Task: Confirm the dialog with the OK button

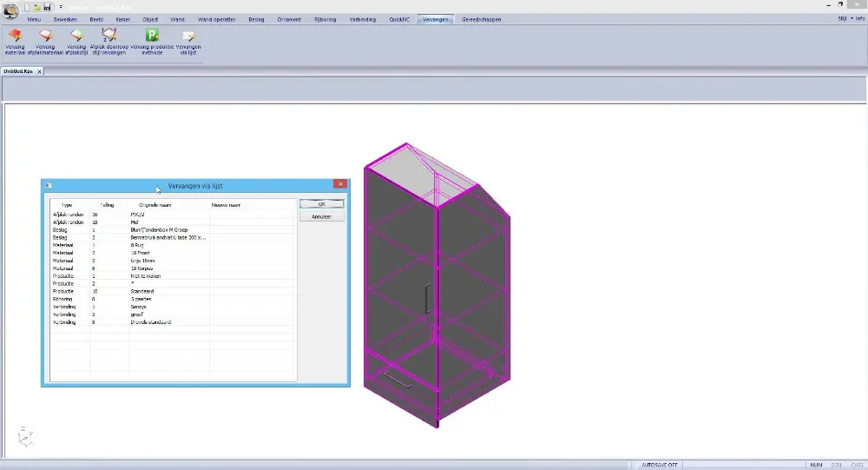Action: click(x=321, y=204)
